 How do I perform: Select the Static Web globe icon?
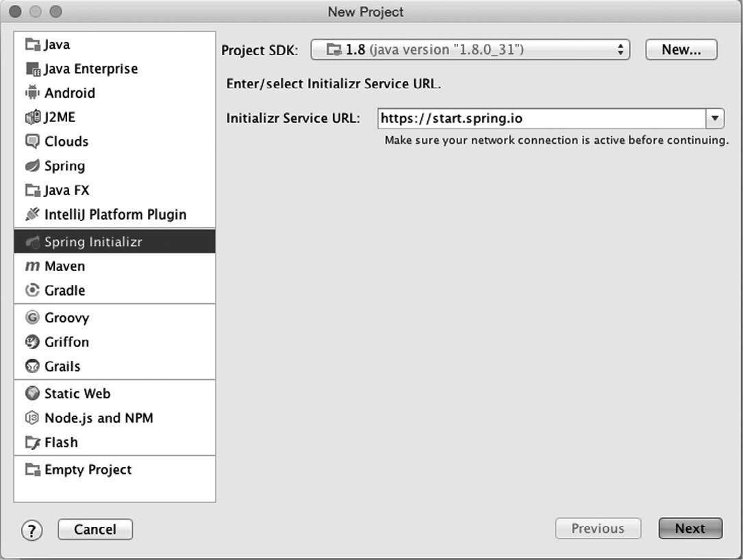[x=32, y=393]
